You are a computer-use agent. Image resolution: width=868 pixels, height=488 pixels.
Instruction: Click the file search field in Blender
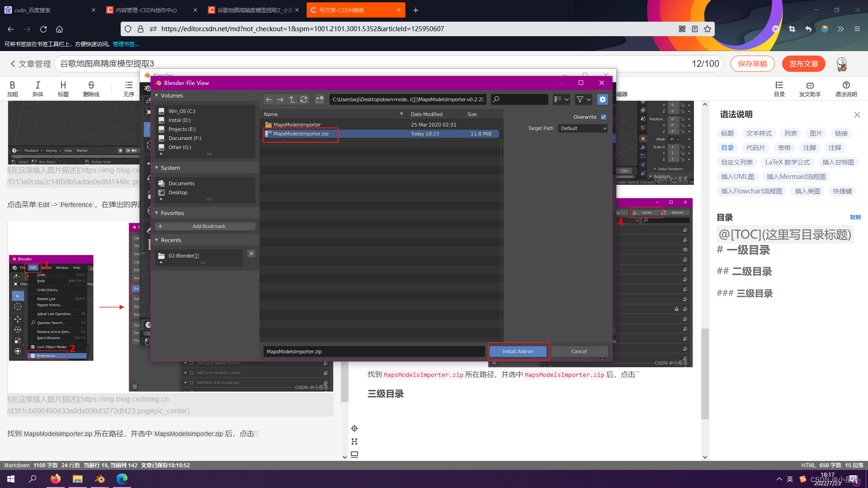click(519, 99)
